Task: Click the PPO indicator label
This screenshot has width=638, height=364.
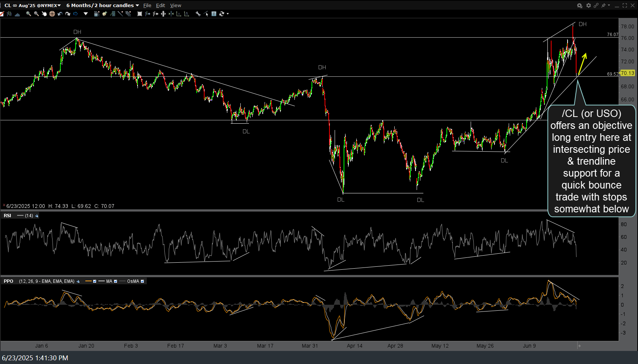Action: 8,281
